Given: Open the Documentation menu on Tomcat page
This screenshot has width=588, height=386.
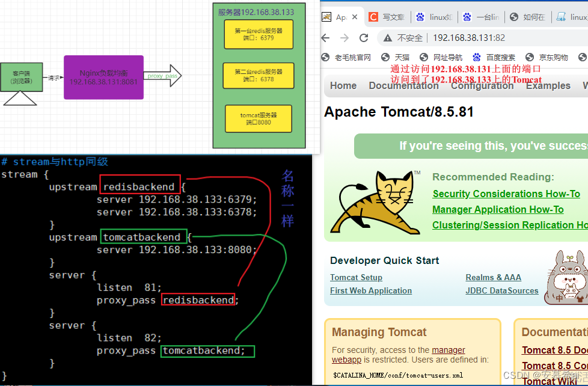Looking at the screenshot, I should [x=403, y=86].
